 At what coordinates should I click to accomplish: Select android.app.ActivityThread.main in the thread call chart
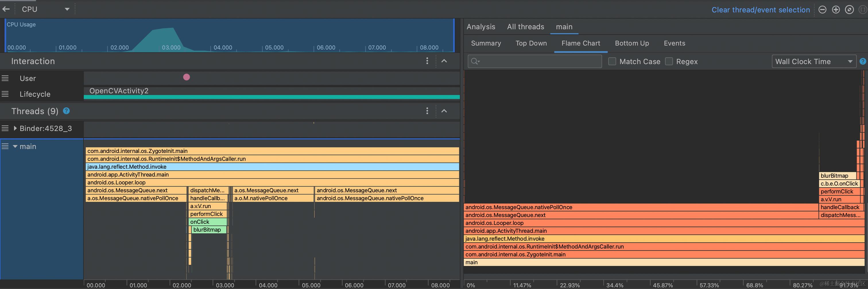[272, 174]
